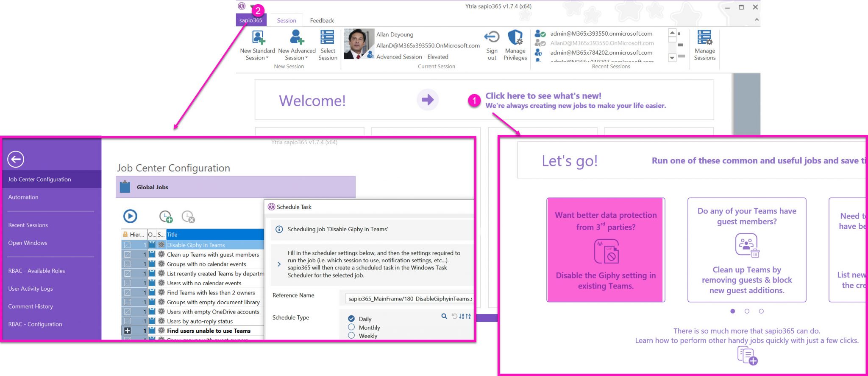The image size is (868, 376).
Task: Click the add schedule clock icon
Action: tap(166, 217)
